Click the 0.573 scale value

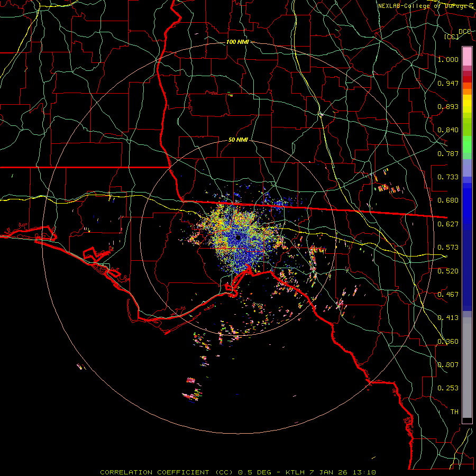coord(448,248)
